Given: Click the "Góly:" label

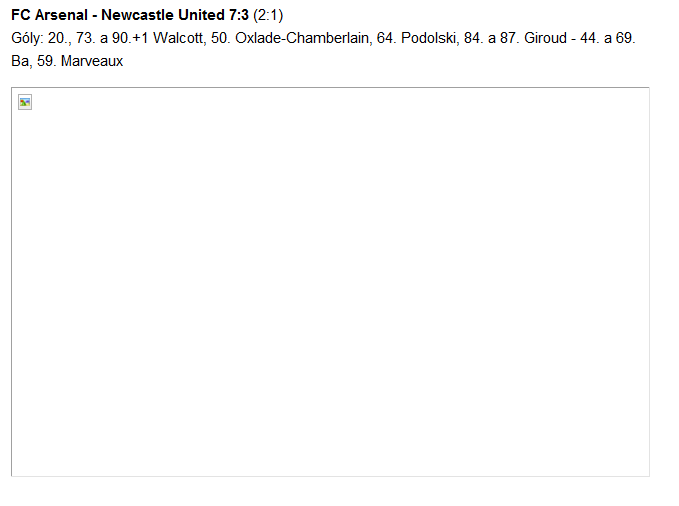Looking at the screenshot, I should [x=27, y=38].
